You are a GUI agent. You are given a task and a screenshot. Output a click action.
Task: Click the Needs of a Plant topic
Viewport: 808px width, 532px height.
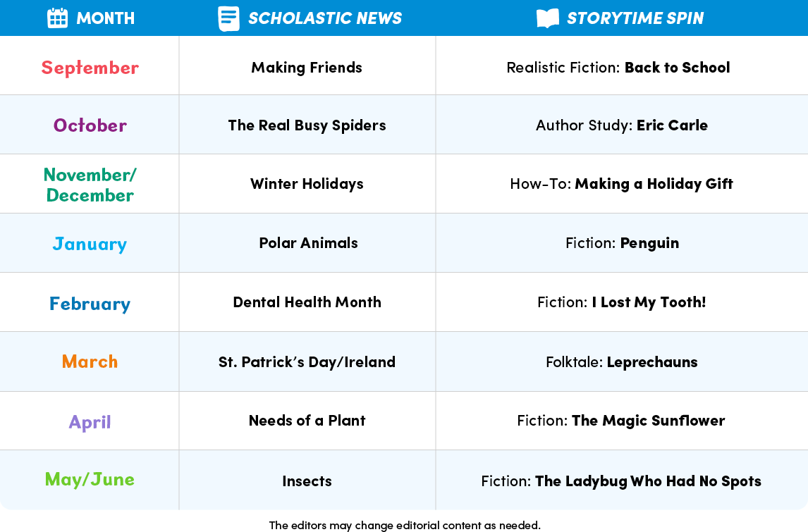pos(307,420)
